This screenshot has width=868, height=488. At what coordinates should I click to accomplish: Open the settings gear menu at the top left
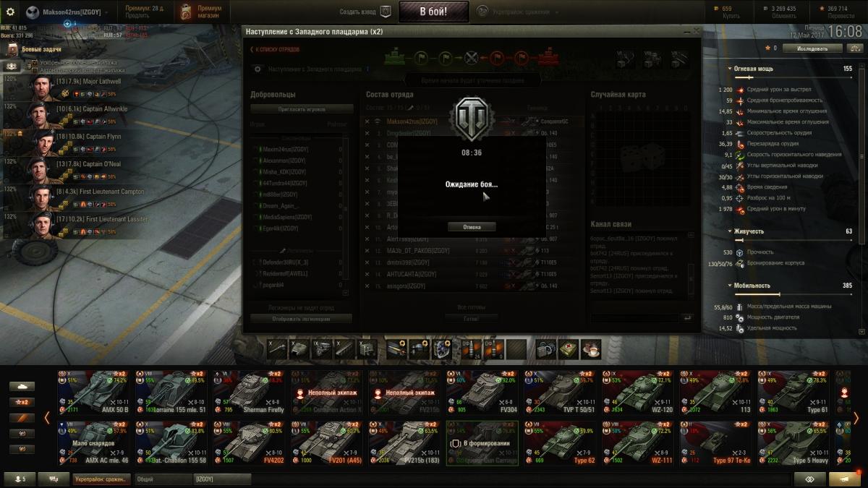tap(10, 12)
